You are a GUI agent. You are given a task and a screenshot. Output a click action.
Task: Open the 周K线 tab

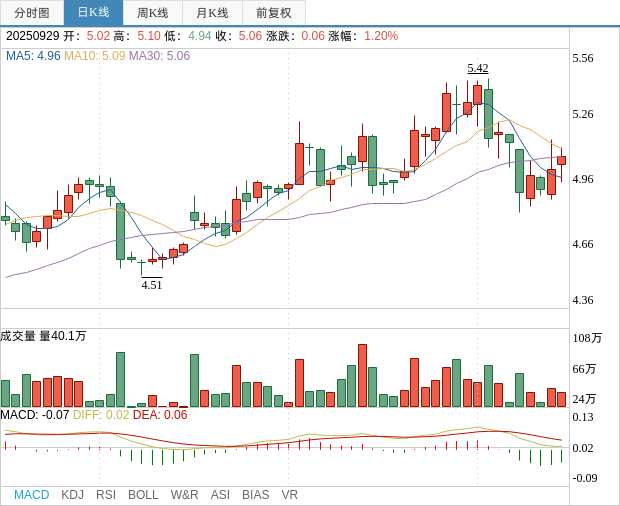point(153,13)
